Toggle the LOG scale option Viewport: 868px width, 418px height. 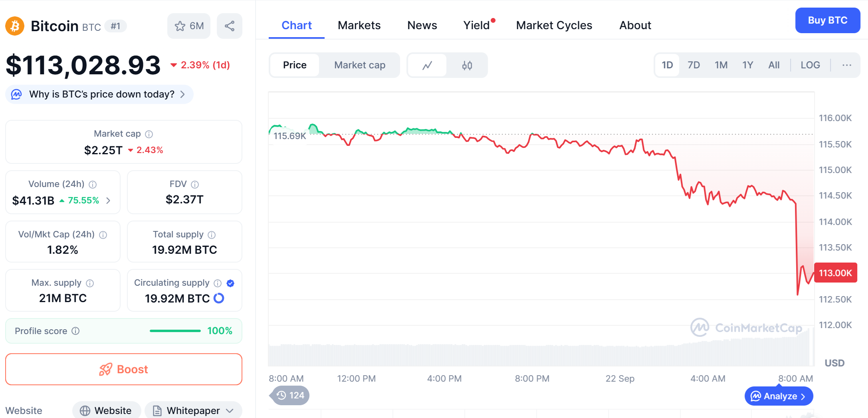click(810, 65)
